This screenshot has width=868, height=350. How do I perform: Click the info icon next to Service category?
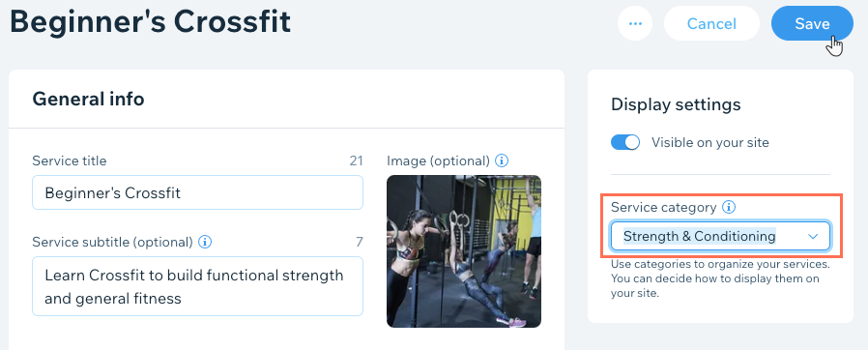pyautogui.click(x=729, y=208)
